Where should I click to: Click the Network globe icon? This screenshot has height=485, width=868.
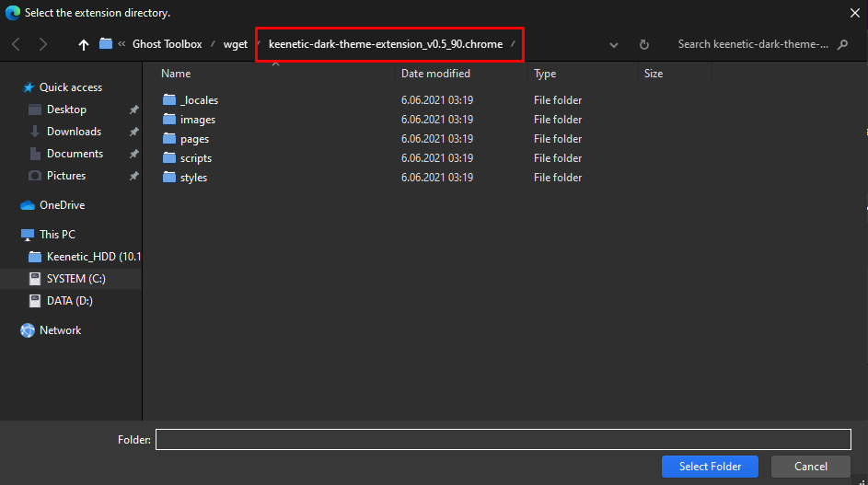coord(28,330)
